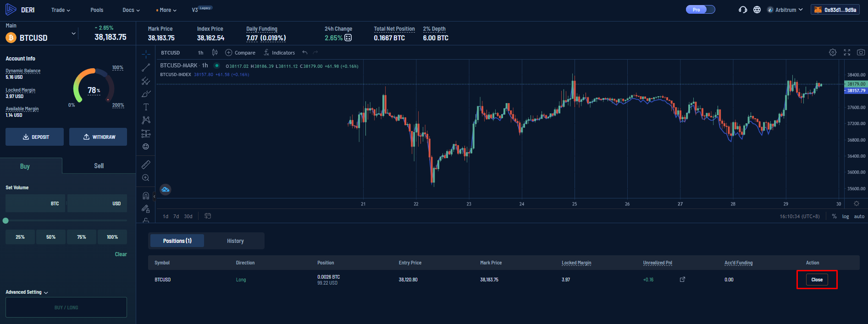Open the share PnL icon

pyautogui.click(x=682, y=280)
